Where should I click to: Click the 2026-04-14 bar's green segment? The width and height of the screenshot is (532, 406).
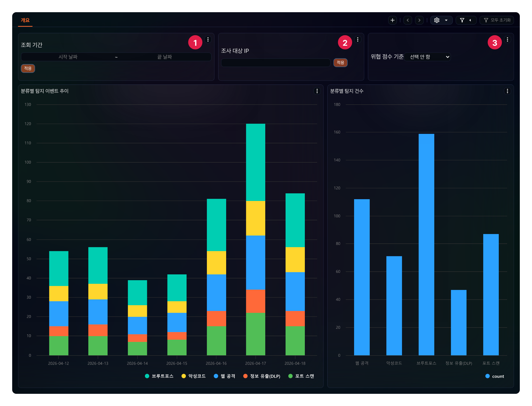point(137,348)
